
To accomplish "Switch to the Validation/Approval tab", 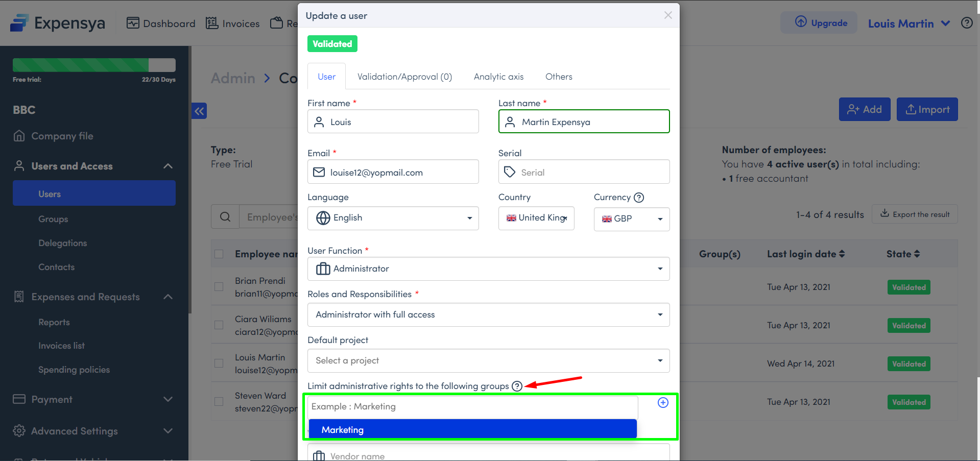I will point(404,77).
